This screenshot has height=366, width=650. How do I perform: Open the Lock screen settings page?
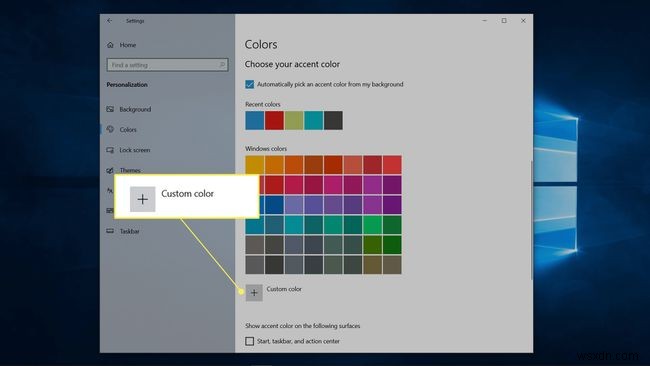pos(135,150)
